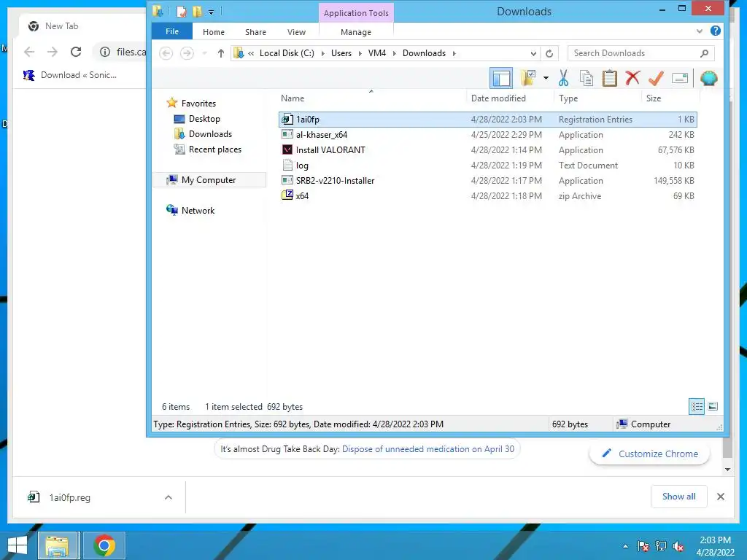747x560 pixels.
Task: Click New Folder icon in quick access toolbar
Action: [197, 11]
